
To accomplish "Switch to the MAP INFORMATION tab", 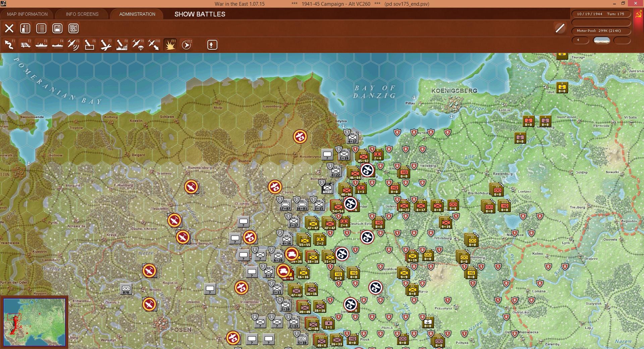I will [x=28, y=14].
